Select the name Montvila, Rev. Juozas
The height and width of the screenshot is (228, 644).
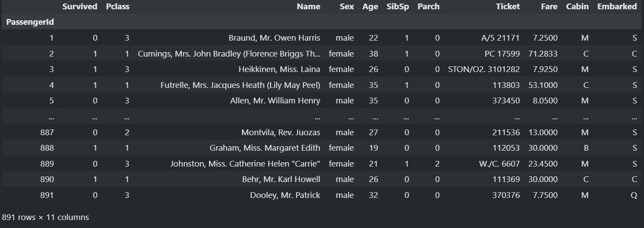pos(281,133)
